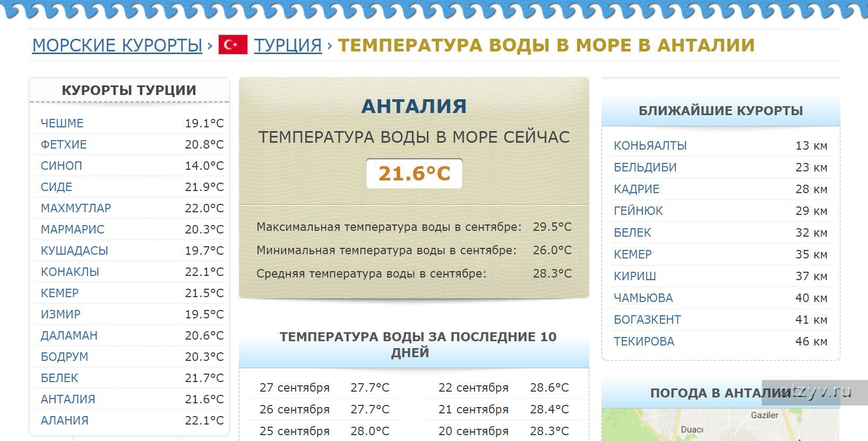Viewport: 868px width, 441px height.
Task: Click the 46 км distance for ТЕКИРОВА
Action: (x=811, y=341)
